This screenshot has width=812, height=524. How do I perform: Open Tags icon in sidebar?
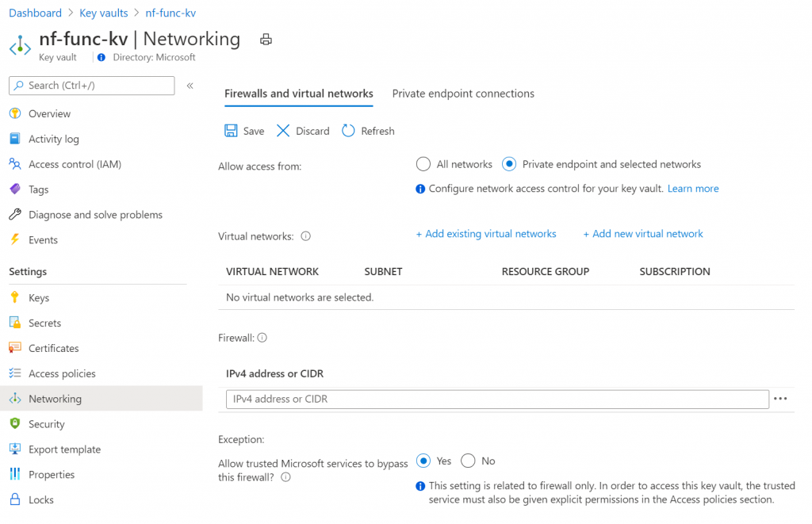(15, 189)
